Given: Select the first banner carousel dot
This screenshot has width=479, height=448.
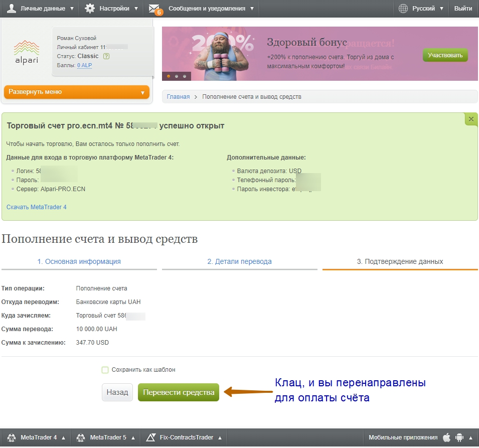Looking at the screenshot, I should (x=169, y=76).
